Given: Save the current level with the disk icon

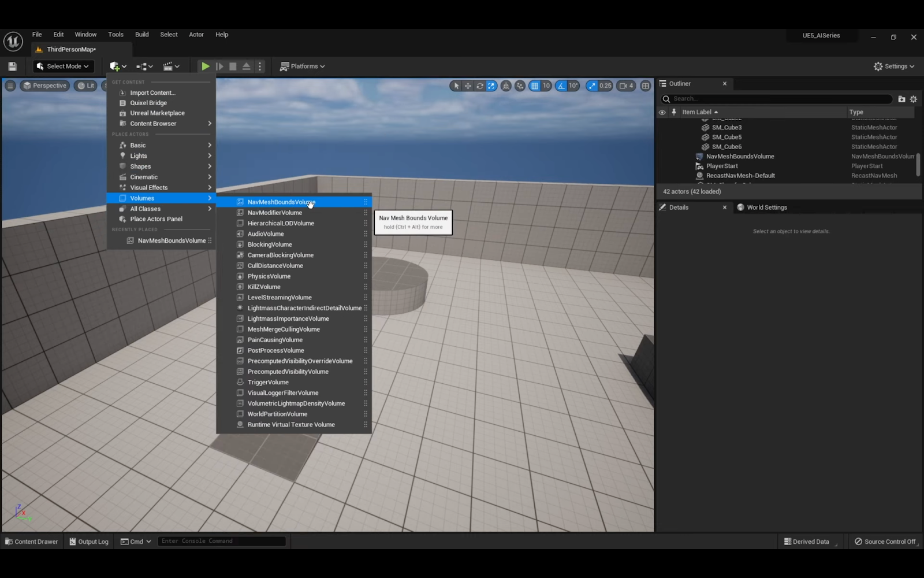Looking at the screenshot, I should 12,66.
